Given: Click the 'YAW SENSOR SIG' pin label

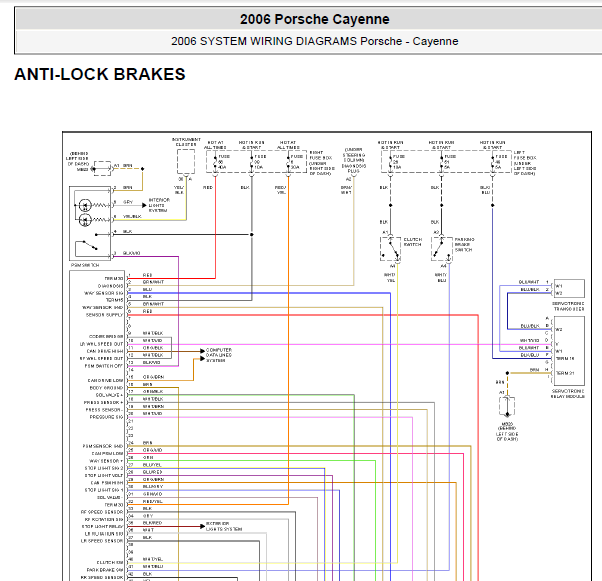Looking at the screenshot, I should [x=104, y=293].
